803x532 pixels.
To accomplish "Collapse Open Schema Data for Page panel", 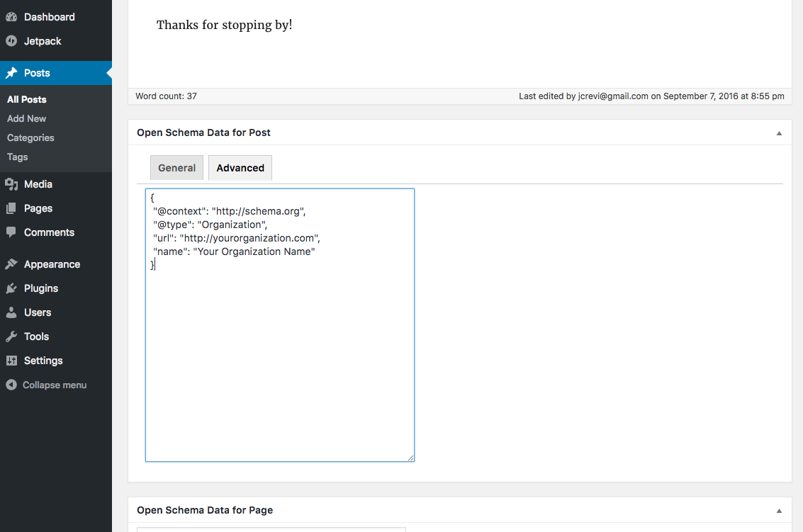I will coord(779,511).
